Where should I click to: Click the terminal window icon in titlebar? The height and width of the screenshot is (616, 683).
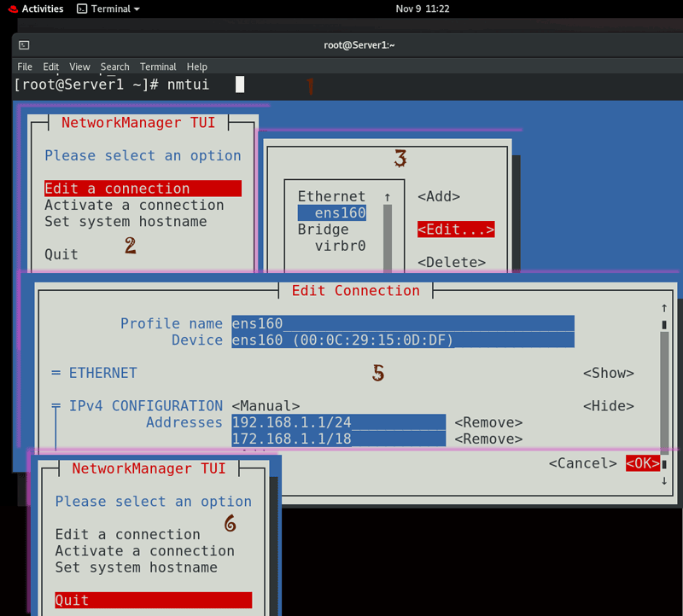25,45
